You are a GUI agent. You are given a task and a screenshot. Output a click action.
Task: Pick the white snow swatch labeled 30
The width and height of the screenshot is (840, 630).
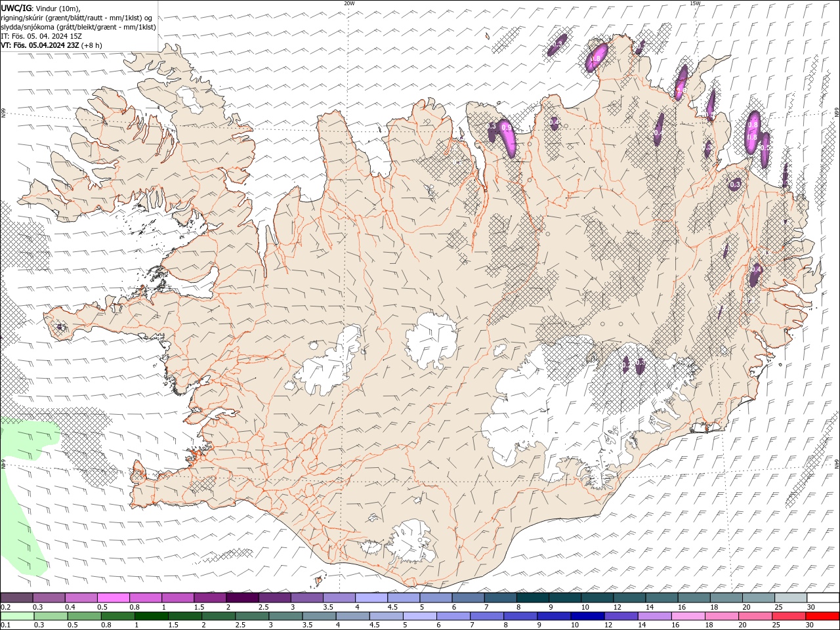pos(822,598)
